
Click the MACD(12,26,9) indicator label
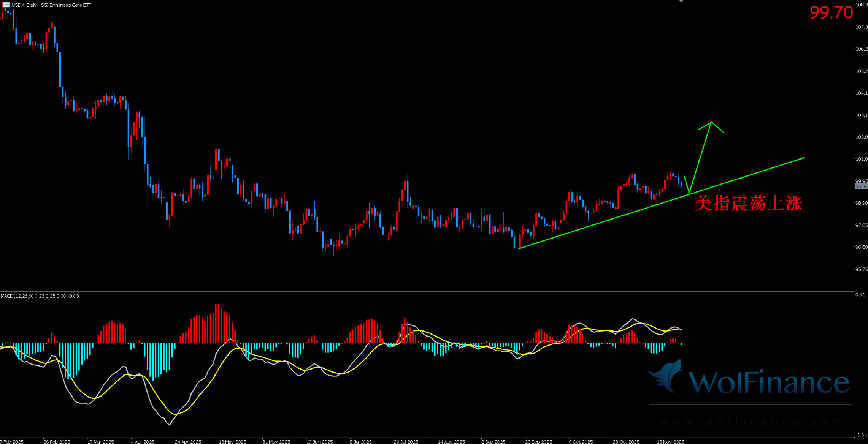pos(17,296)
